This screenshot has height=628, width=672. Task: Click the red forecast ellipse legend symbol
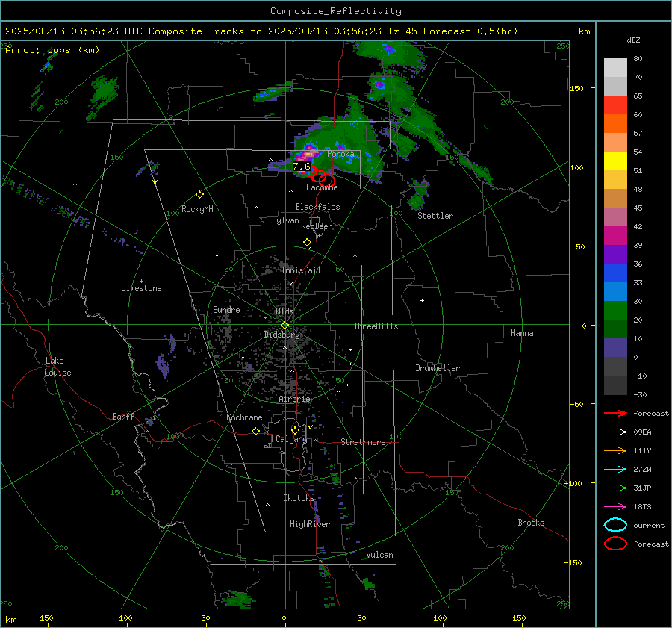coord(615,544)
